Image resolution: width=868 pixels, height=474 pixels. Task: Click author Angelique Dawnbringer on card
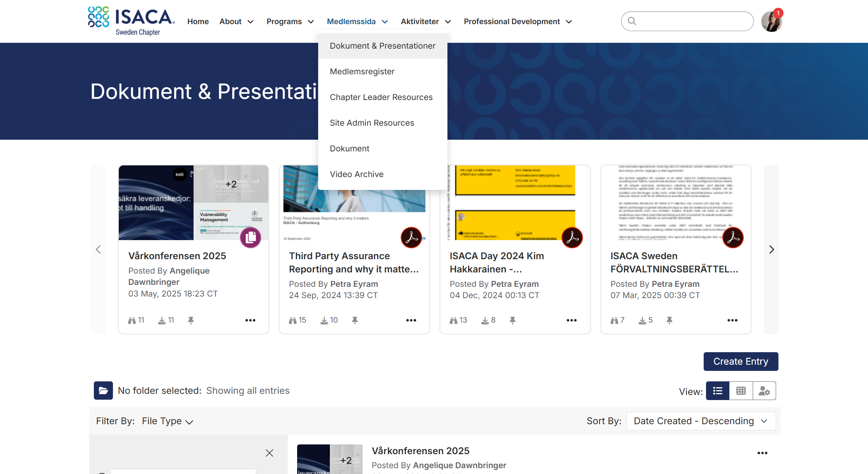tap(169, 276)
